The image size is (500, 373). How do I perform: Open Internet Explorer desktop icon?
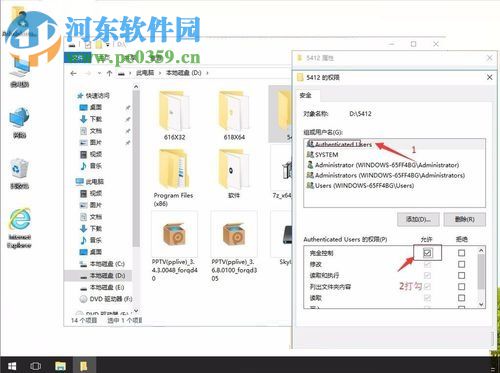click(x=20, y=229)
